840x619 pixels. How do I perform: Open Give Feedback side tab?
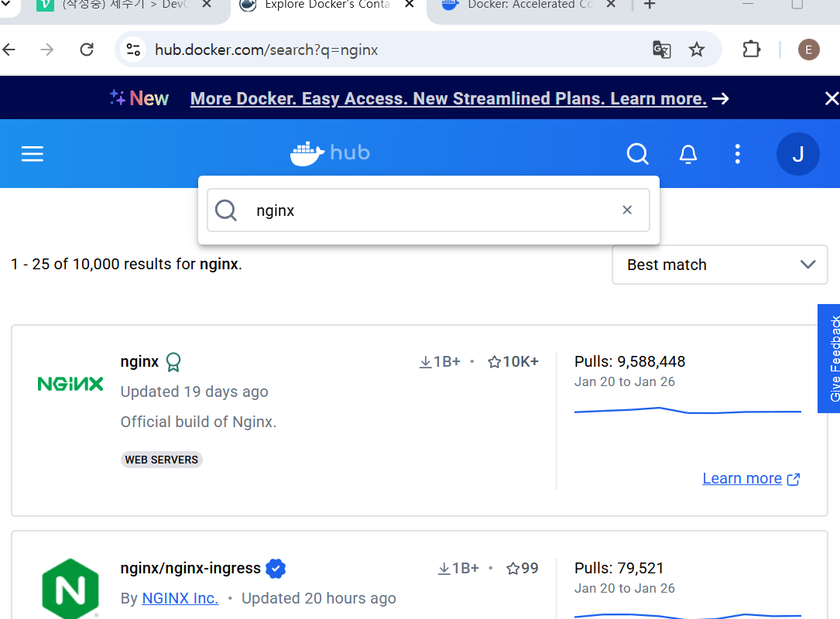(830, 358)
